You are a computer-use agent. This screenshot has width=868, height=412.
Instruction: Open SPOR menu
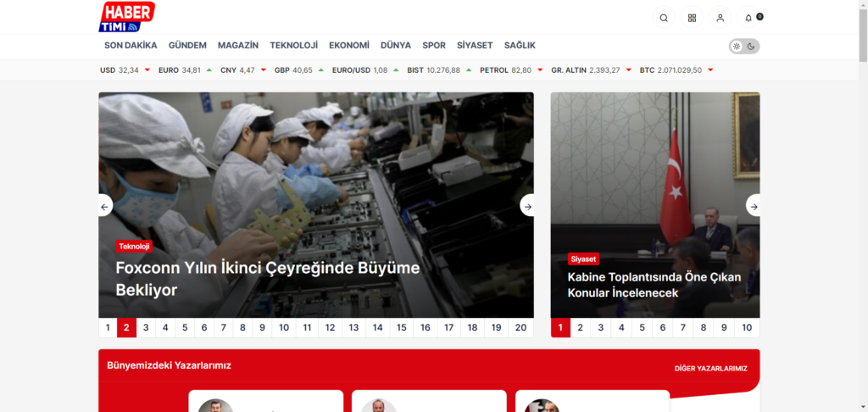click(434, 46)
